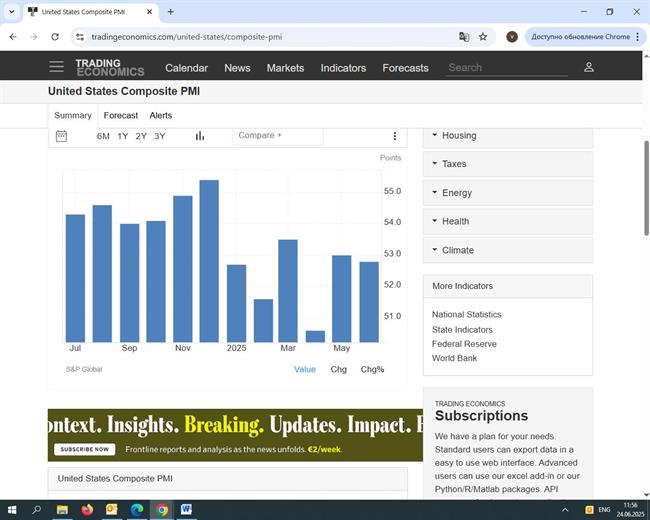
Task: Click the site Search field
Action: coord(507,68)
